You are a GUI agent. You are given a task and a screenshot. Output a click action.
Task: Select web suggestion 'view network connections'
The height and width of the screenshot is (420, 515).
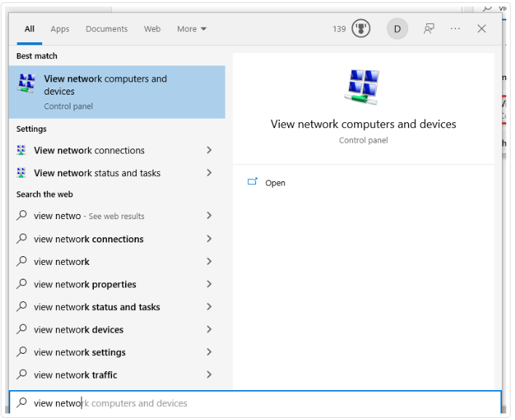click(x=117, y=239)
